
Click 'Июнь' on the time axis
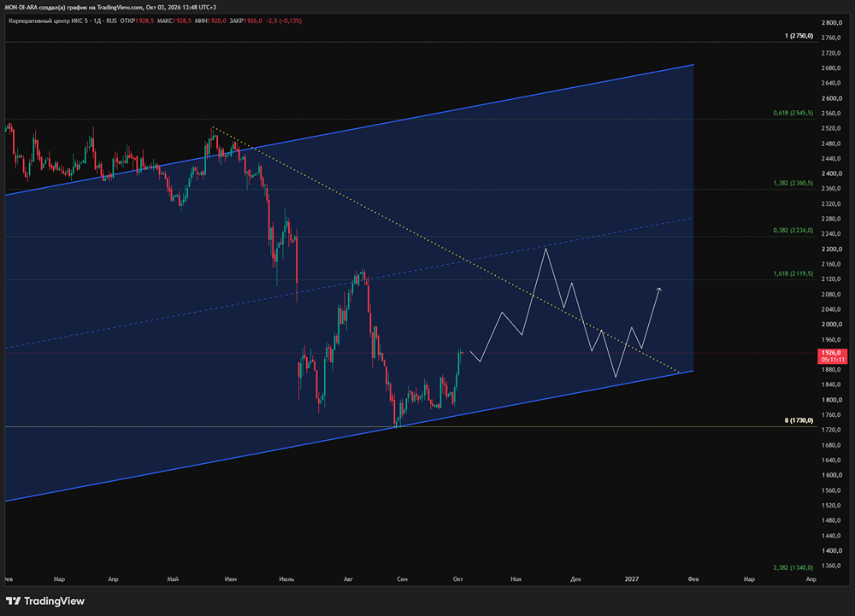click(x=231, y=579)
